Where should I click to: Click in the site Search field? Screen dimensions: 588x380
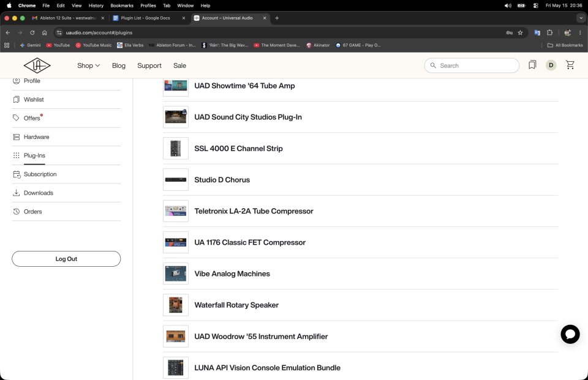(x=472, y=65)
